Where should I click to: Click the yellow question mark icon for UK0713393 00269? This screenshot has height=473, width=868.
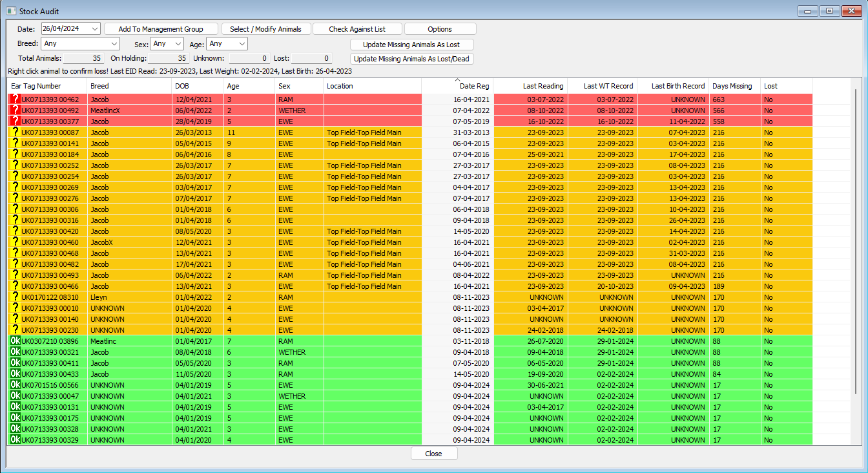[x=15, y=187]
